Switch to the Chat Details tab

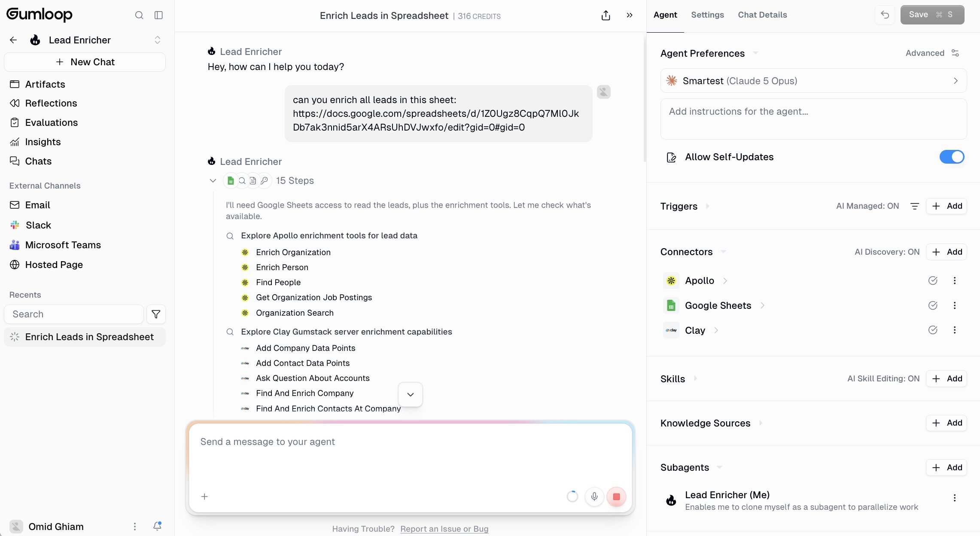(x=762, y=15)
